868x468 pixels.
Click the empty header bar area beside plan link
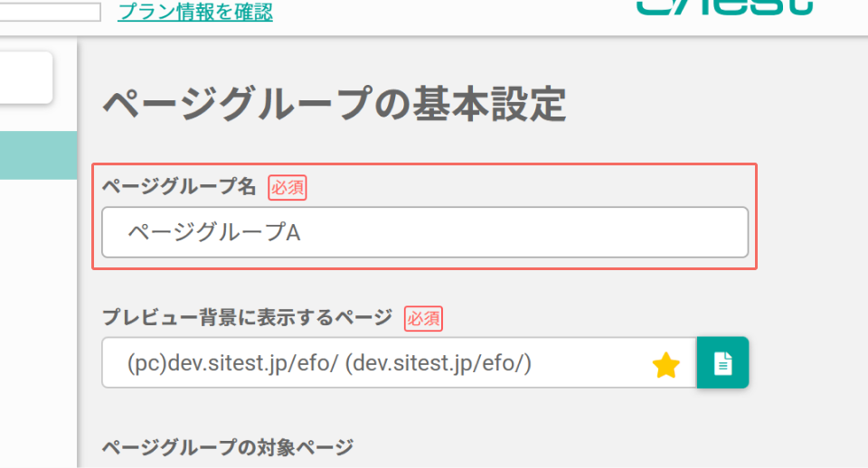[454, 14]
